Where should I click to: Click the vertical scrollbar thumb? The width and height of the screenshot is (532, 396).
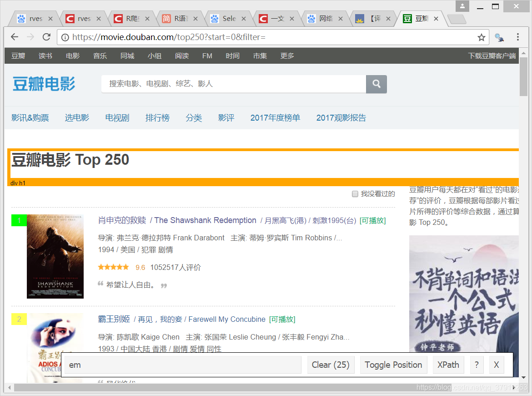[x=523, y=77]
